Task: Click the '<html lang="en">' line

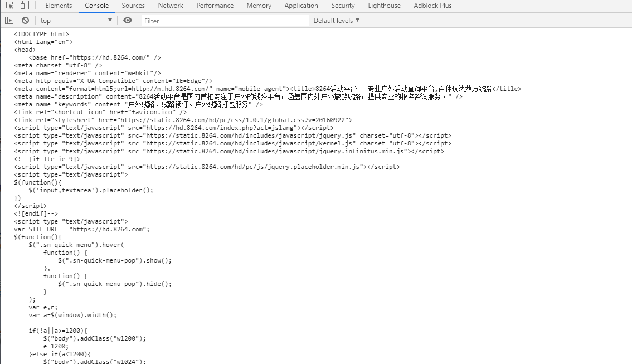Action: [x=43, y=42]
